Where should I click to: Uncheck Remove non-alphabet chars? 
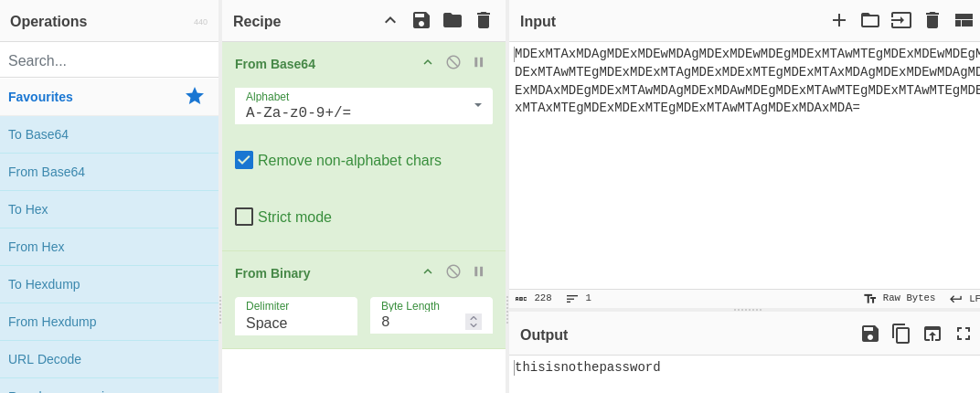click(244, 160)
